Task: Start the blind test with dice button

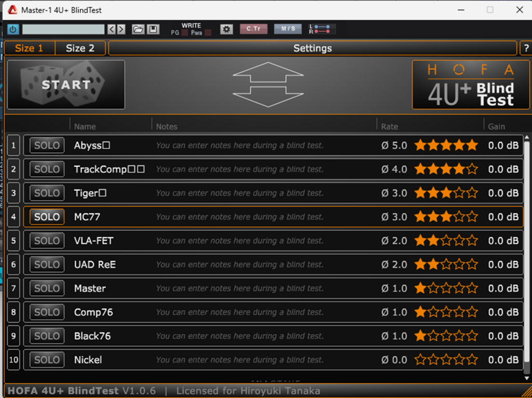Action: pos(66,85)
